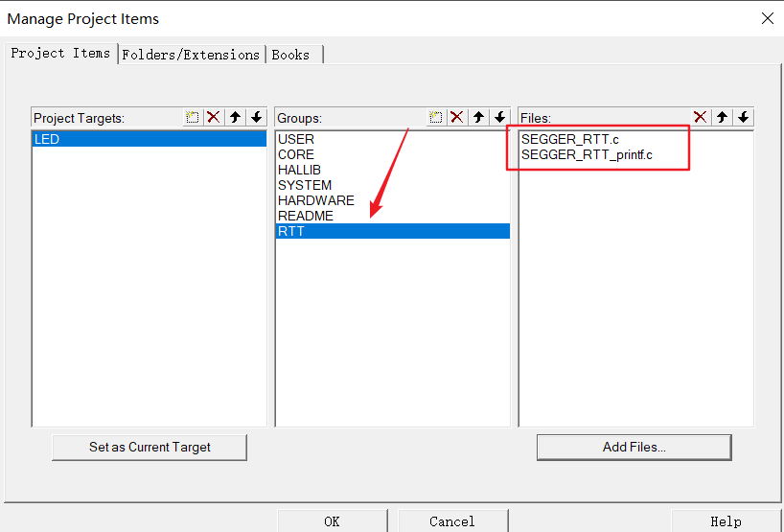Select the RTT group
The height and width of the screenshot is (532, 784).
click(x=393, y=231)
